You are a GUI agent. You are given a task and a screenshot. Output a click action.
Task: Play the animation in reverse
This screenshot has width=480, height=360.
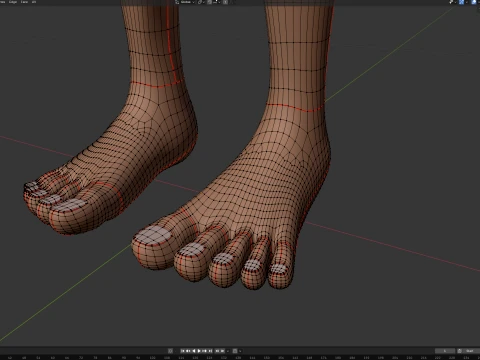[194, 351]
